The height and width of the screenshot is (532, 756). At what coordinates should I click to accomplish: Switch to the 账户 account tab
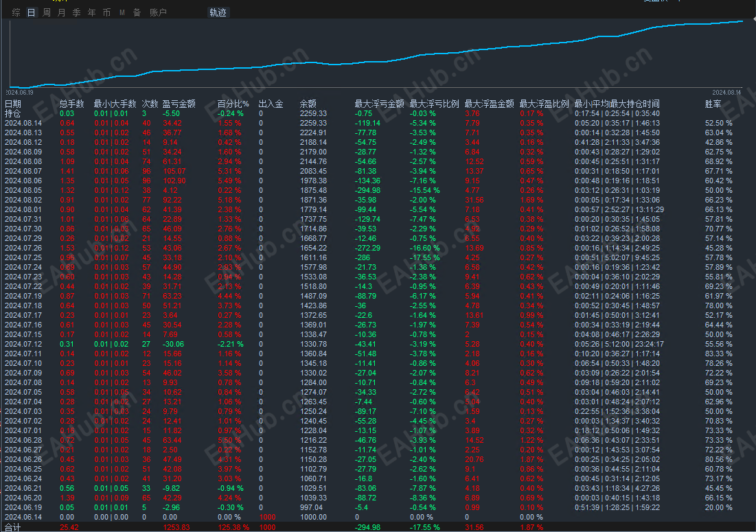pyautogui.click(x=158, y=12)
